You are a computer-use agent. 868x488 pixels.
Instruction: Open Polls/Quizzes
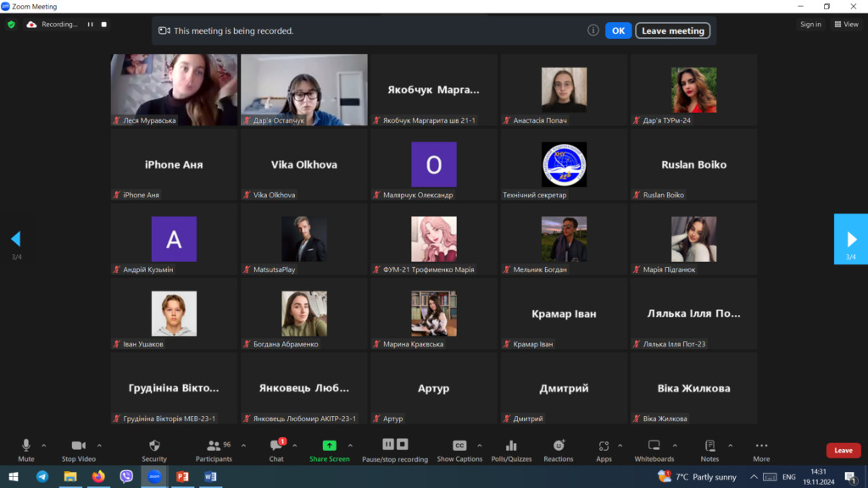(x=511, y=446)
